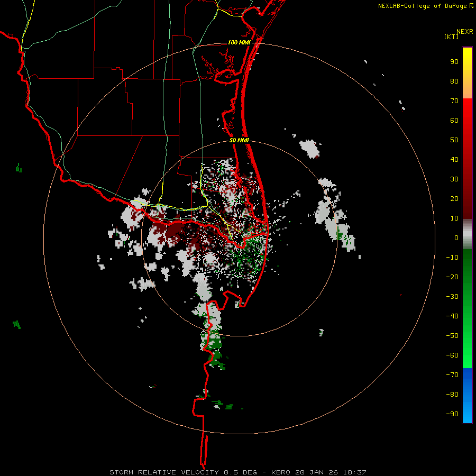
Task: Select the gray zero band of the velocity scale
Action: coord(467,234)
